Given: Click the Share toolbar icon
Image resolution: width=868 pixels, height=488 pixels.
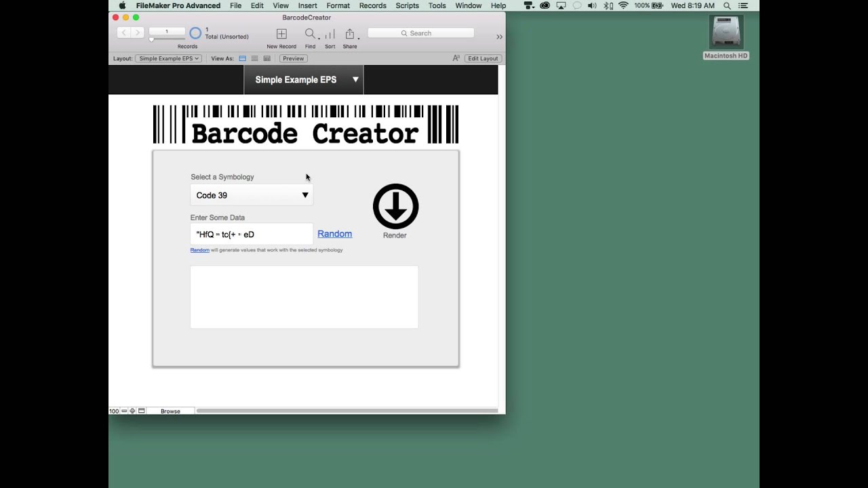Looking at the screenshot, I should tap(350, 34).
